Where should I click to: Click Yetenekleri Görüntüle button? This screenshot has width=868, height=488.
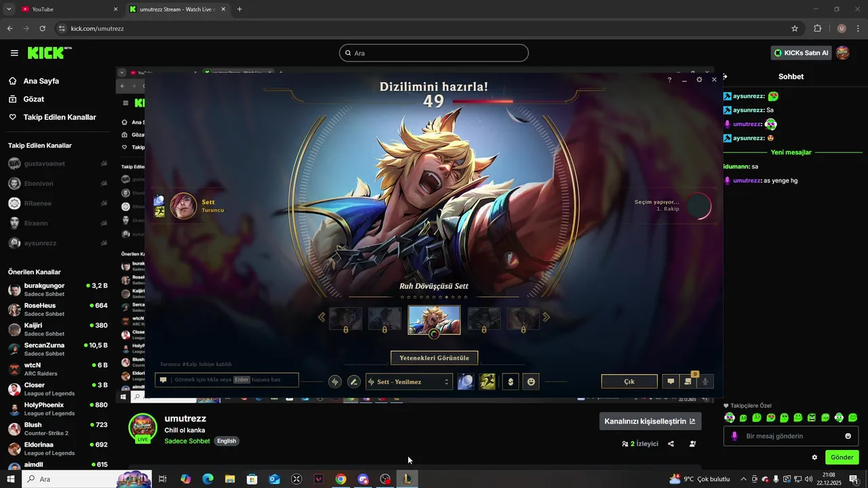pos(434,358)
